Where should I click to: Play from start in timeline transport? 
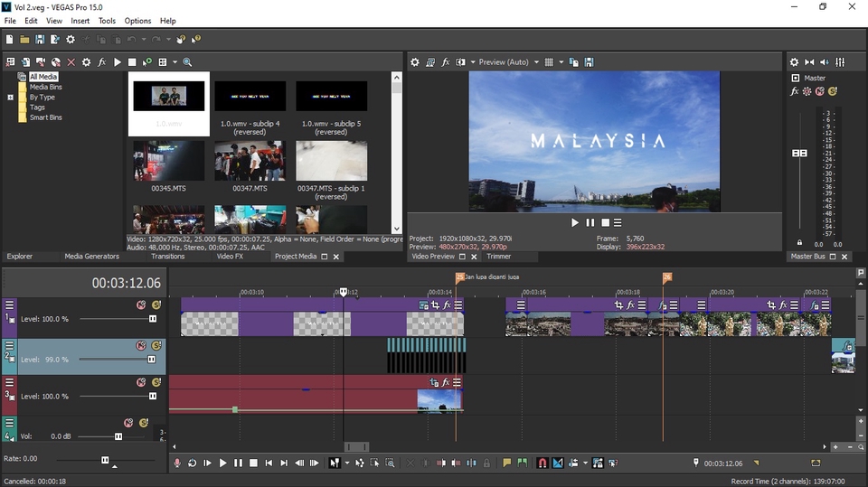(x=208, y=464)
